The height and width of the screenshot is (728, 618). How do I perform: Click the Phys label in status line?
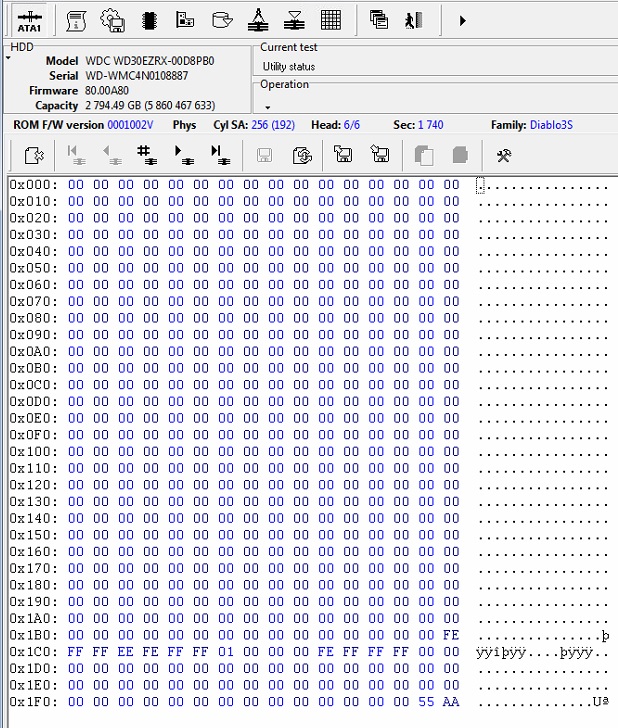pos(184,125)
